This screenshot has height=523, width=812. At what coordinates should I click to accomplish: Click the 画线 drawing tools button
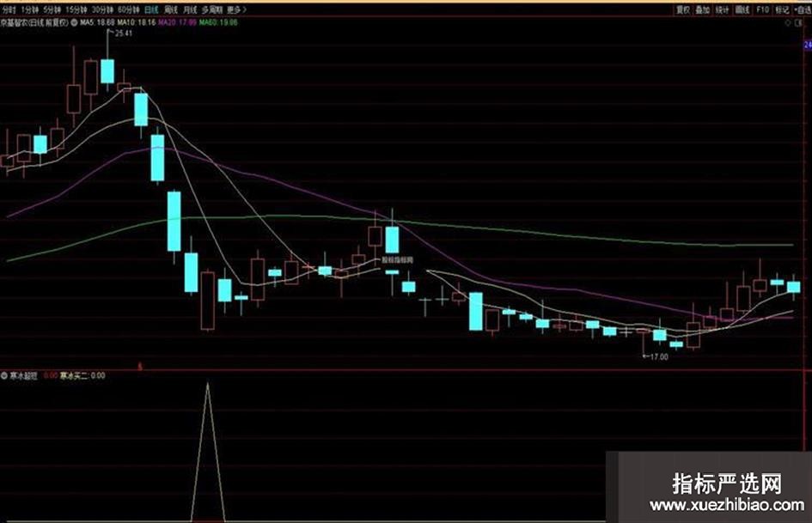point(742,9)
